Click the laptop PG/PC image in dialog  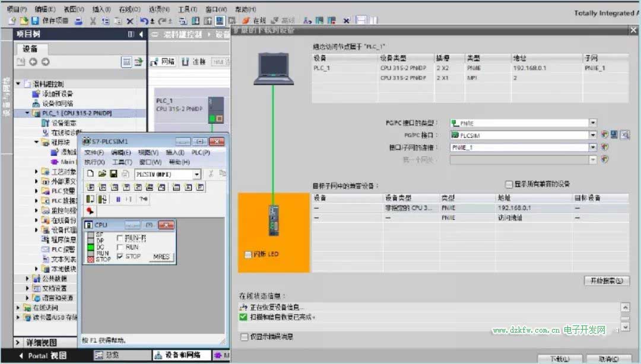274,69
